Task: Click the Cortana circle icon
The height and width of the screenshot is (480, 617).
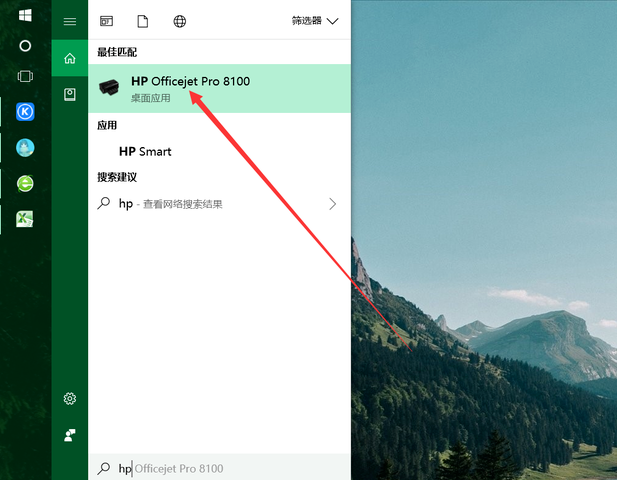Action: (25, 46)
